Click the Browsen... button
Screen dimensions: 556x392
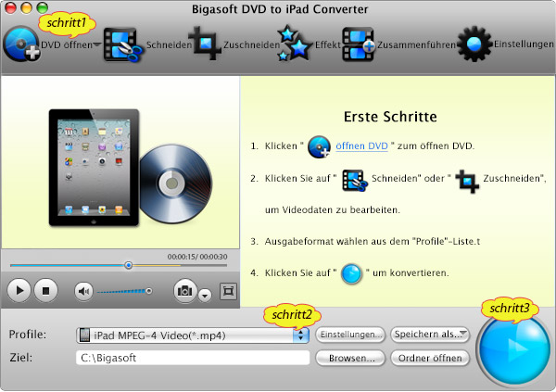click(x=350, y=358)
